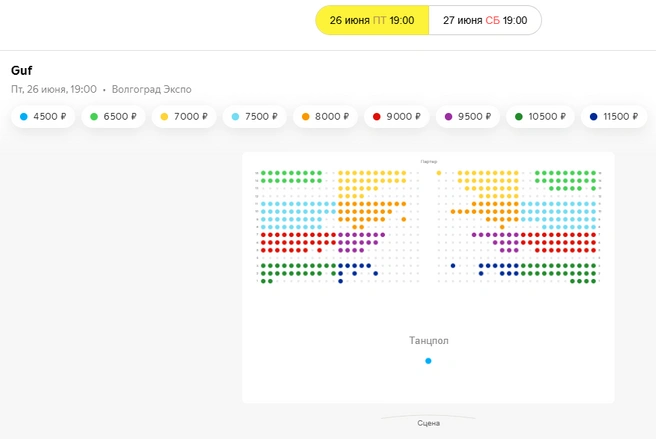Pick the isolated red seat in the left block's third red row
The image size is (656, 439).
point(319,250)
